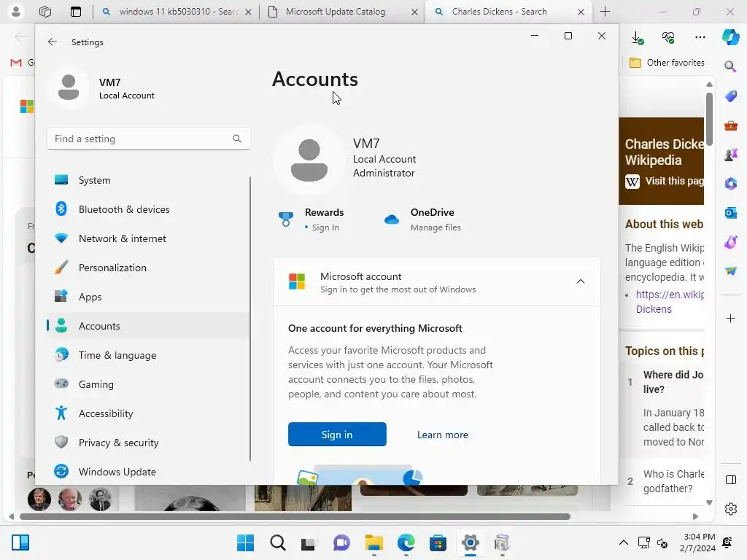The height and width of the screenshot is (560, 747).
Task: Open Windows Update in the sidebar
Action: [x=148, y=472]
